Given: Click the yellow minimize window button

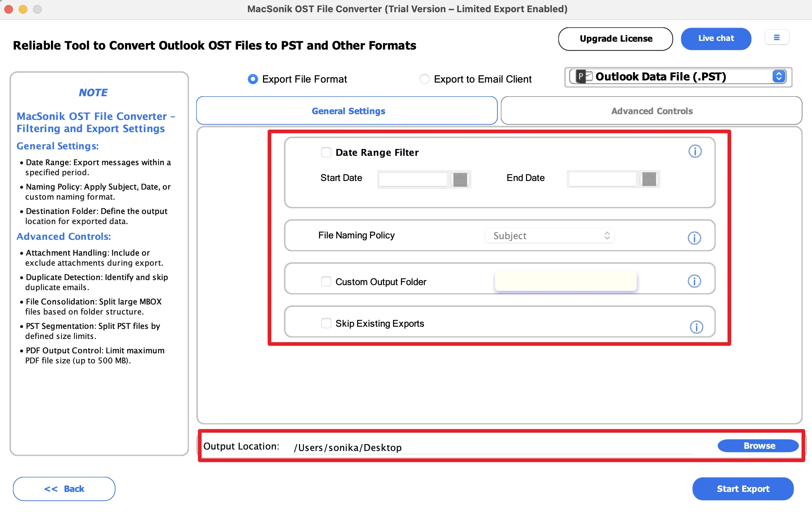Looking at the screenshot, I should pyautogui.click(x=23, y=9).
